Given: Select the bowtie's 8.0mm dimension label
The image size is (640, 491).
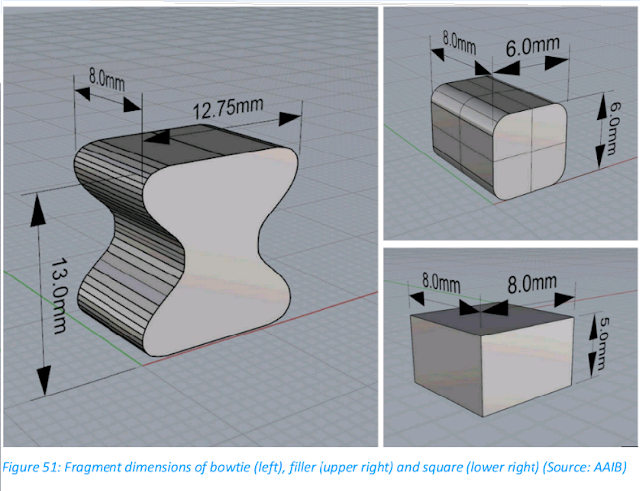Looking at the screenshot, I should 107,80.
